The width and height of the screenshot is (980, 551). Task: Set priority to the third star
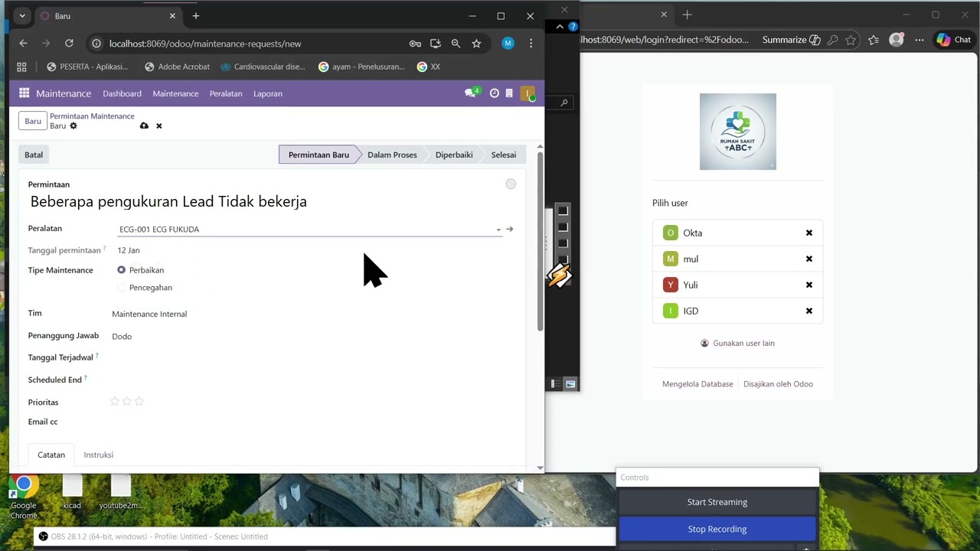coord(139,401)
